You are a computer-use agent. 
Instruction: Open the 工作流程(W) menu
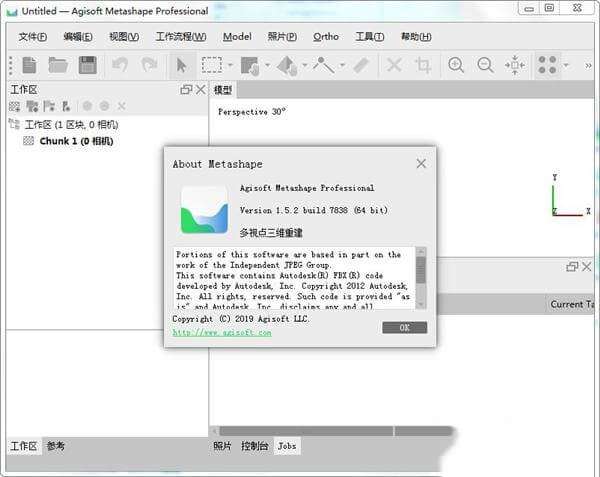click(181, 37)
